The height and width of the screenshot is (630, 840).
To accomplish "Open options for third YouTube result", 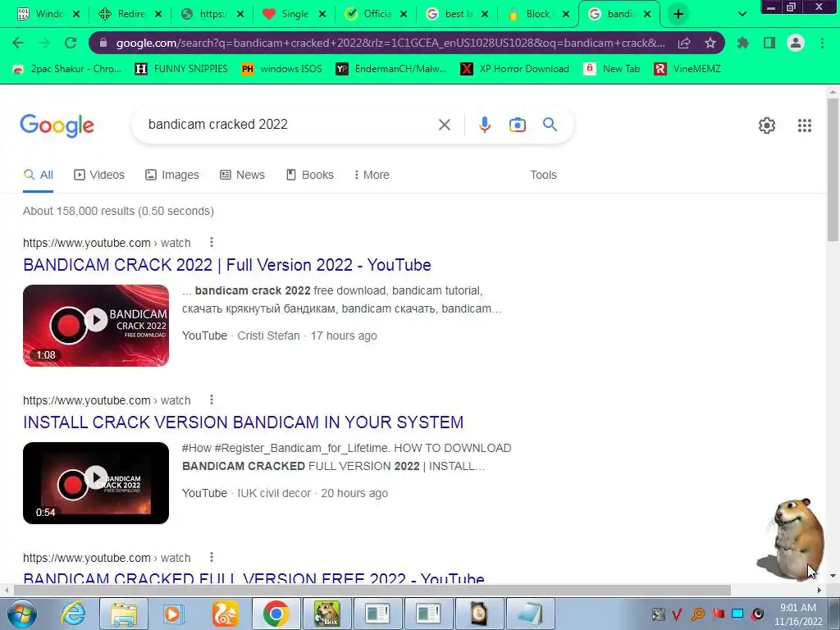I will tap(212, 558).
